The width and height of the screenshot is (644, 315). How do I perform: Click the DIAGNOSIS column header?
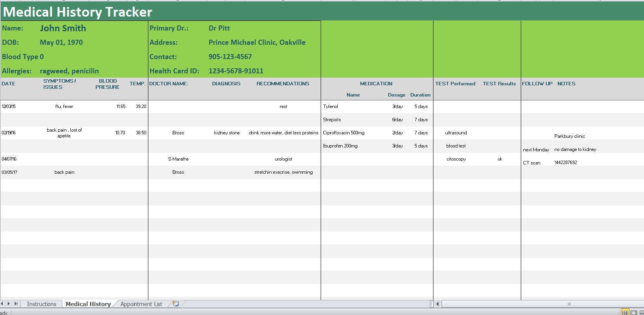coord(226,84)
